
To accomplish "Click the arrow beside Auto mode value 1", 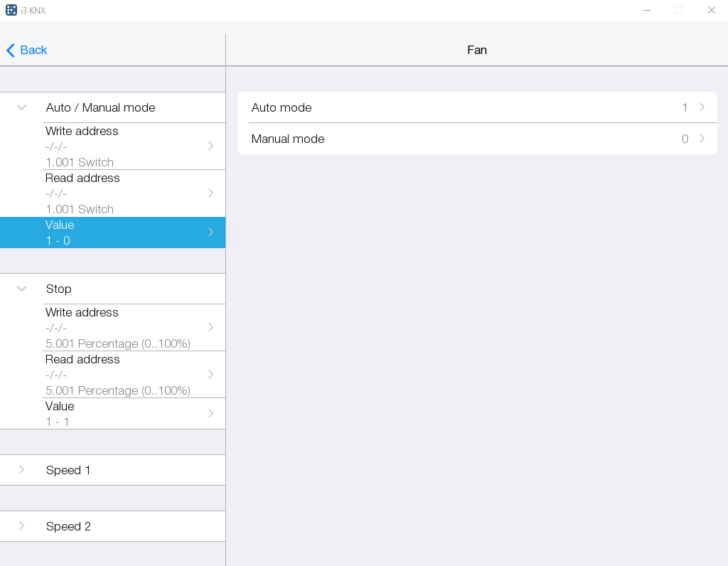I will (702, 107).
